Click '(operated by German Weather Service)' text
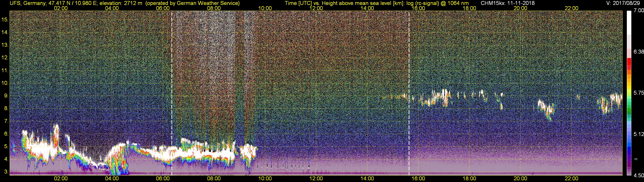This screenshot has height=182, width=644. click(193, 3)
